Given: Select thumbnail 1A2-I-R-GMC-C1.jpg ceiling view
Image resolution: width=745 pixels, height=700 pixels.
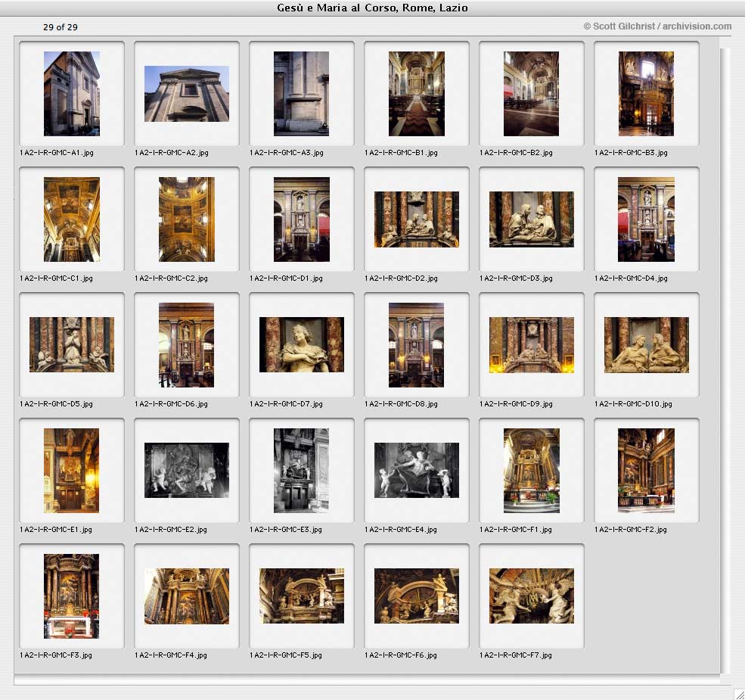Looking at the screenshot, I should (x=72, y=219).
